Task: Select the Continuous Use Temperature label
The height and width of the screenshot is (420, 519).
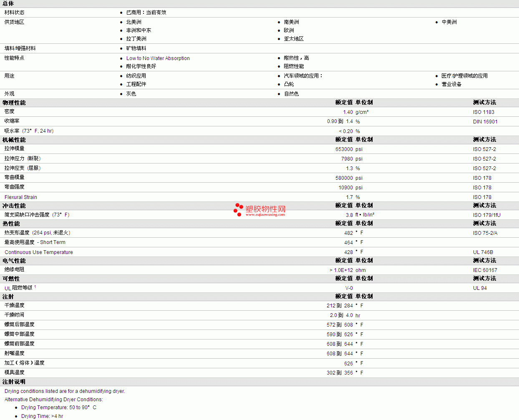Action: (x=39, y=252)
